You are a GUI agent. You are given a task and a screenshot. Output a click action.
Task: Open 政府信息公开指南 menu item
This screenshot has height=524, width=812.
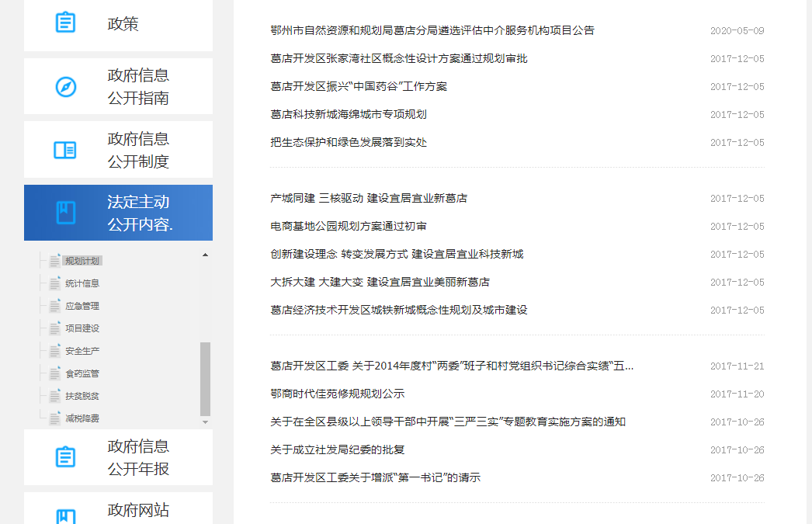[x=118, y=86]
